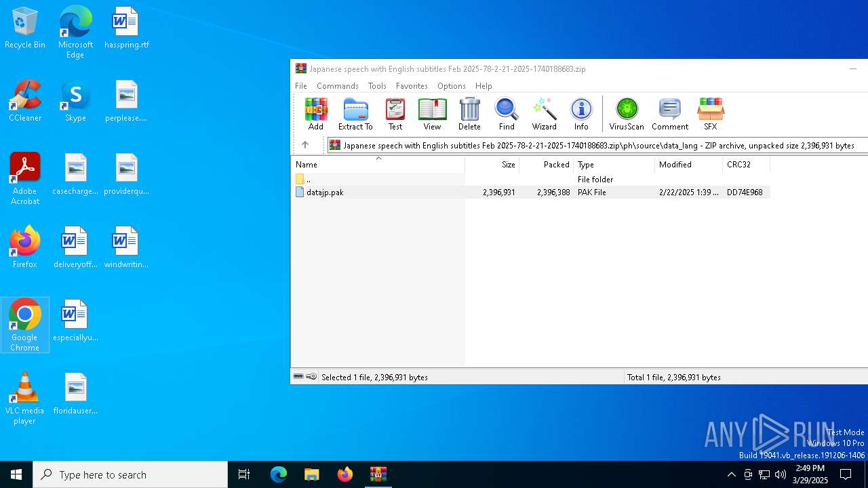
Task: Open Task View from the taskbar
Action: [244, 474]
